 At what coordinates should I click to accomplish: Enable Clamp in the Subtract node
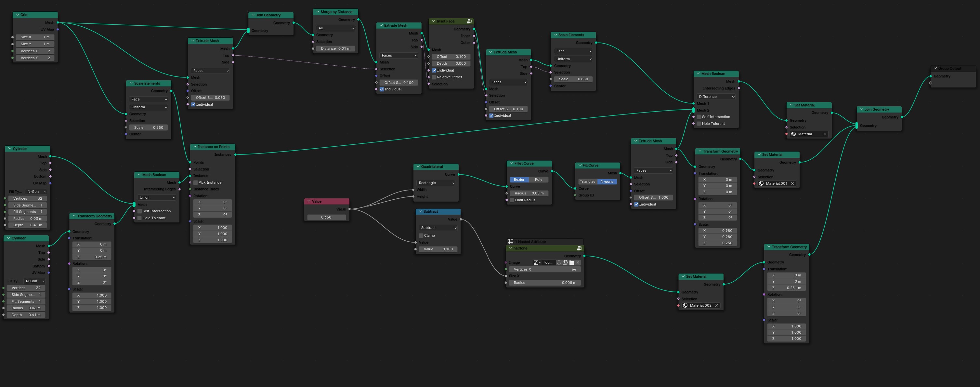point(421,235)
